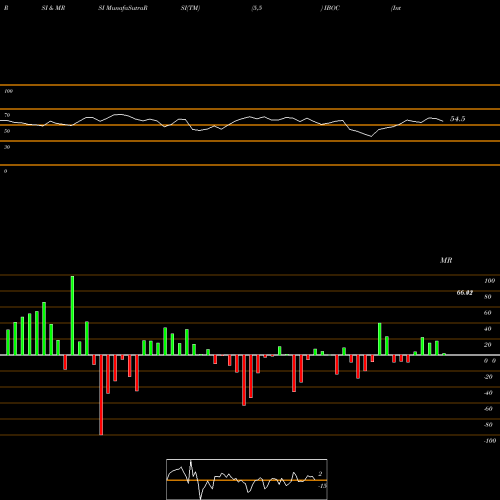This screenshot has width=500, height=500.
Task: Click the 'SI & MR' header text
Action: point(53,8)
